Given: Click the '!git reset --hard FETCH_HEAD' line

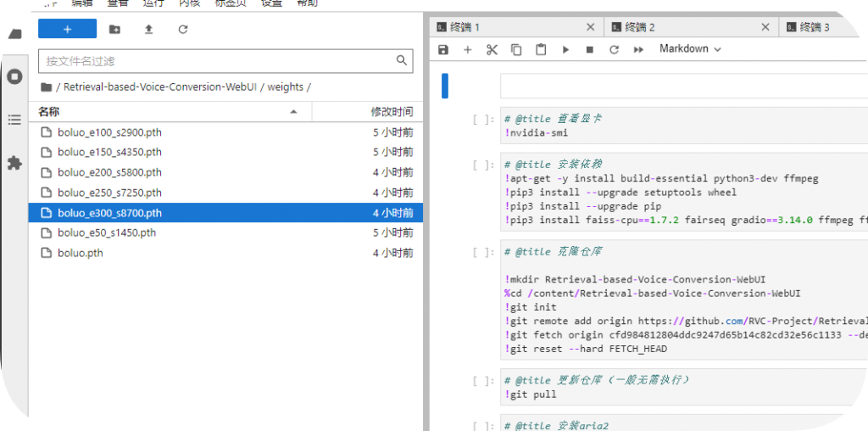Looking at the screenshot, I should 586,349.
